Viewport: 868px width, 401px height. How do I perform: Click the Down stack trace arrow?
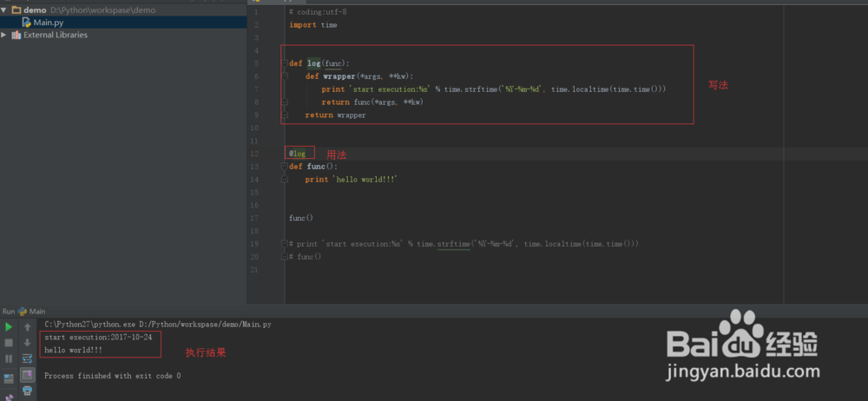pos(27,343)
